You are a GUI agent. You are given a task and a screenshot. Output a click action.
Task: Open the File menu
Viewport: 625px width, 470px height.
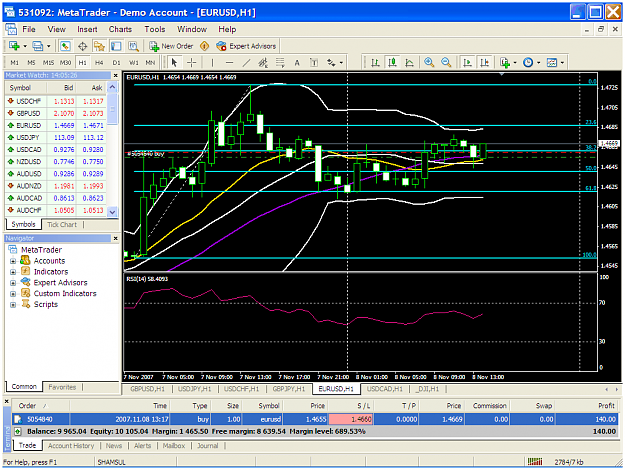coord(29,29)
